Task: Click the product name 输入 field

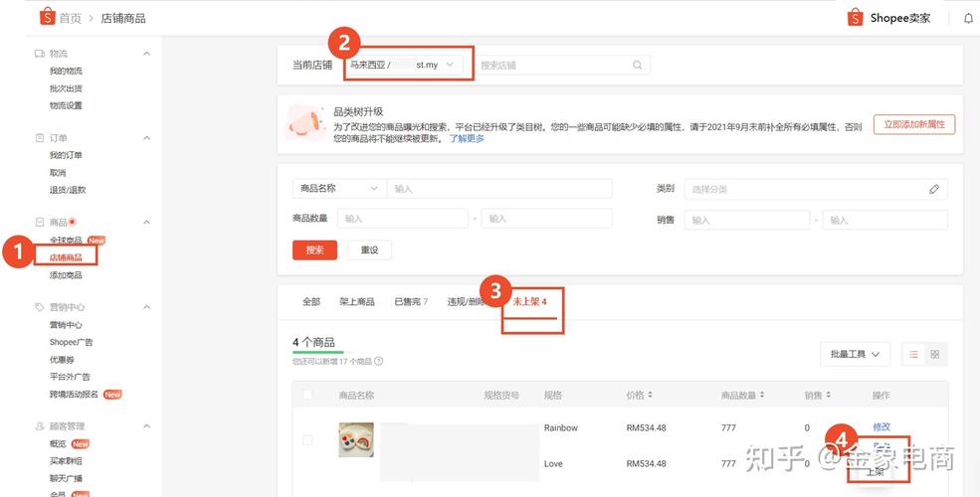Action: [x=499, y=188]
